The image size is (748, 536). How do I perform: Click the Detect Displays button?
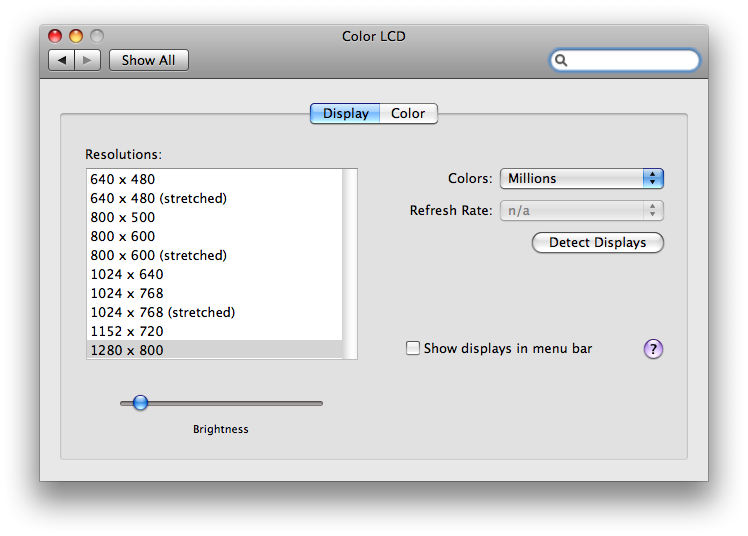[x=598, y=242]
